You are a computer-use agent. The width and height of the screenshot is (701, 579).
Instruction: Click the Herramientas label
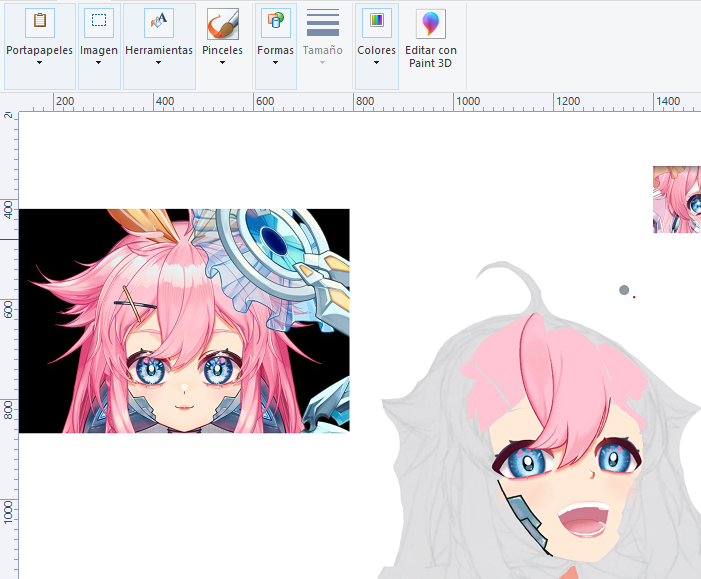point(159,51)
